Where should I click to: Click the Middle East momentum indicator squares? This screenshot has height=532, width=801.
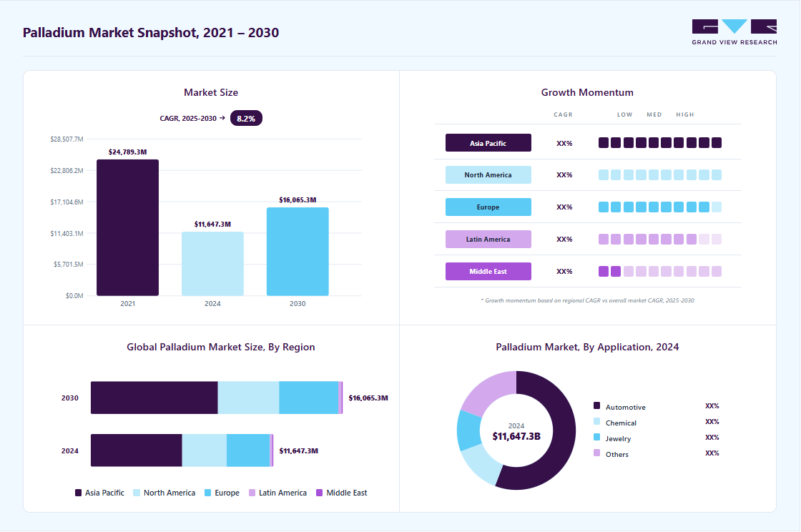pos(660,271)
